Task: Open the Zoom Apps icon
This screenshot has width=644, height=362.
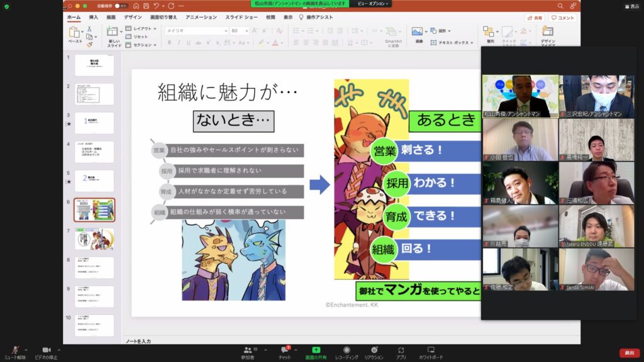Action: pos(401,350)
